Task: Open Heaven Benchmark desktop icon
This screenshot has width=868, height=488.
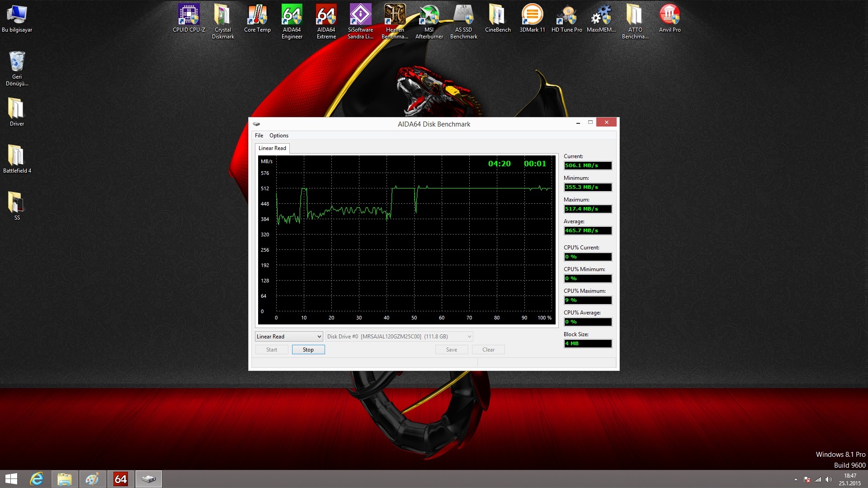Action: click(x=395, y=22)
